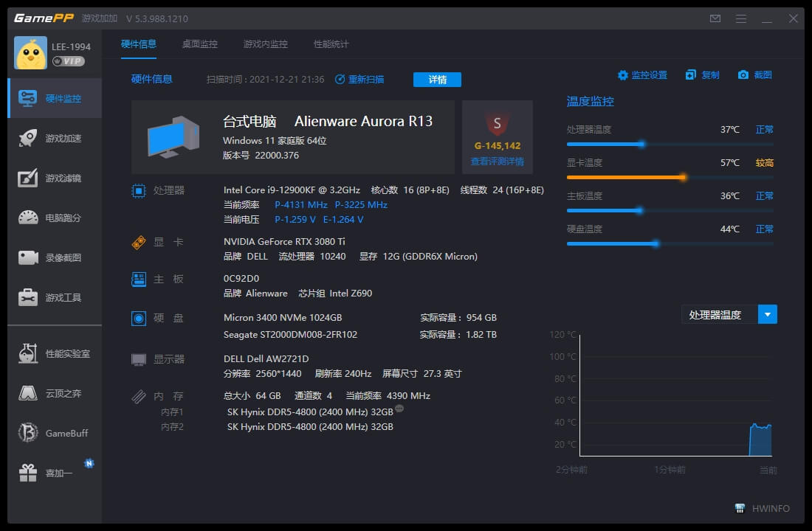Click the G-145,142 score
The height and width of the screenshot is (531, 812).
click(x=497, y=146)
